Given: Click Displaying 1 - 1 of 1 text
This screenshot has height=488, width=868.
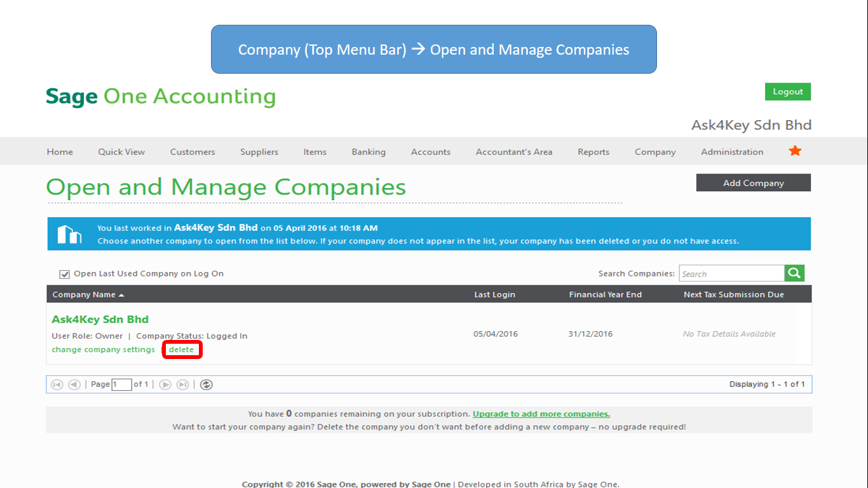Looking at the screenshot, I should point(767,384).
